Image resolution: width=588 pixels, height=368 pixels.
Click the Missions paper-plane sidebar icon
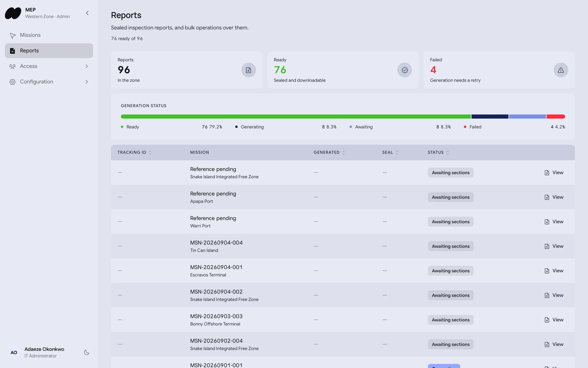pyautogui.click(x=12, y=35)
